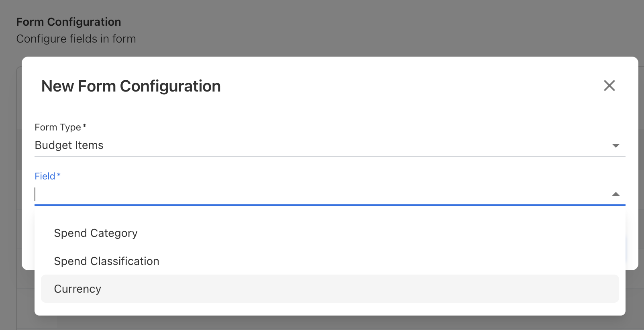644x330 pixels.
Task: Click the Form Configuration page heading
Action: pos(69,22)
